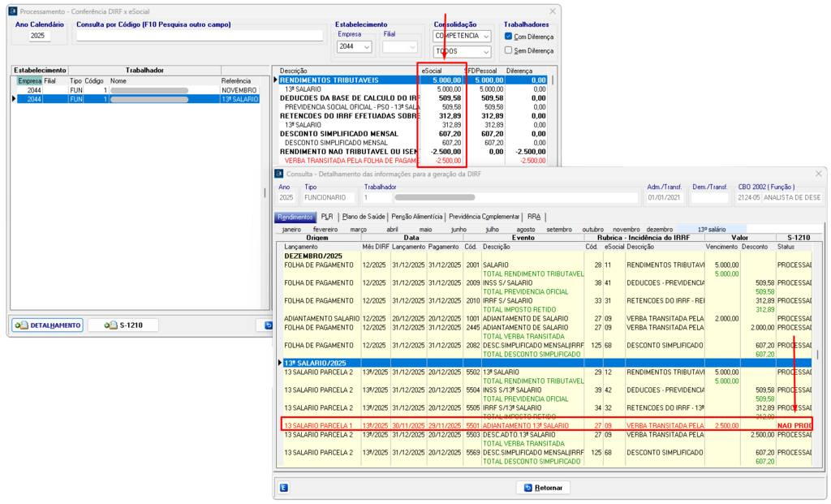The height and width of the screenshot is (504, 831).
Task: Enable the Sem Diferença checkbox
Action: [508, 50]
